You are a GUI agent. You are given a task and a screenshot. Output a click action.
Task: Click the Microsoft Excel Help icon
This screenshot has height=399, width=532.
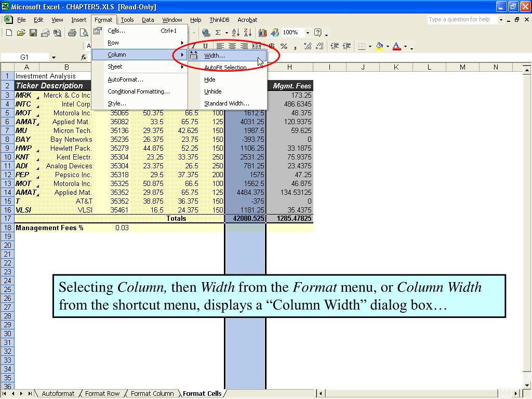[318, 33]
